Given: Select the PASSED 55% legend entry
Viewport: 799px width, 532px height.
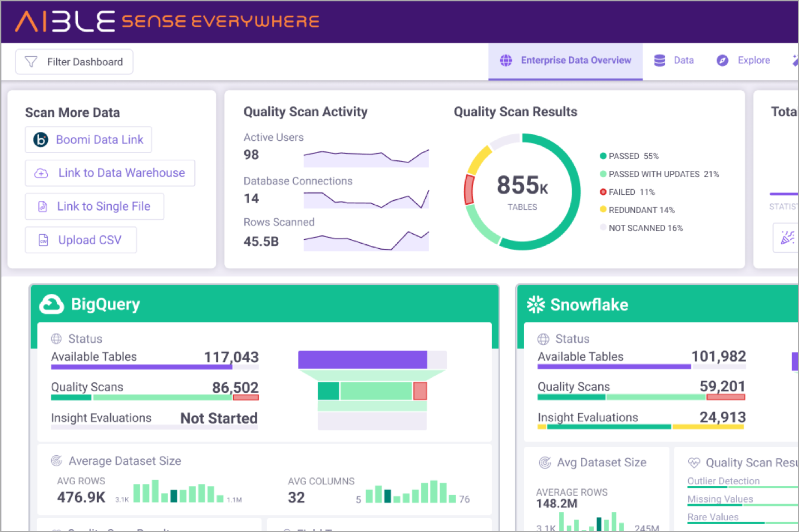Looking at the screenshot, I should (x=629, y=156).
